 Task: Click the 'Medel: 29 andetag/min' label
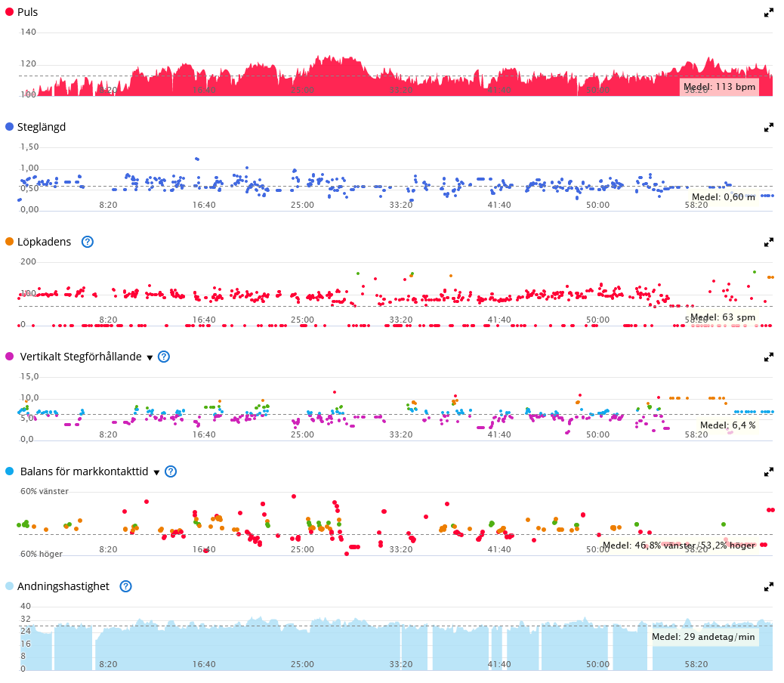click(703, 637)
